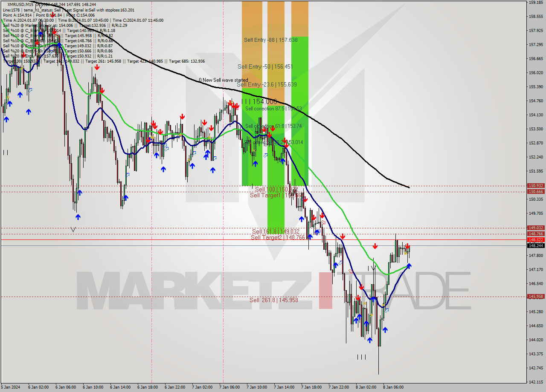Click the 152.240 price axis value
The height and width of the screenshot is (392, 546).
point(536,157)
